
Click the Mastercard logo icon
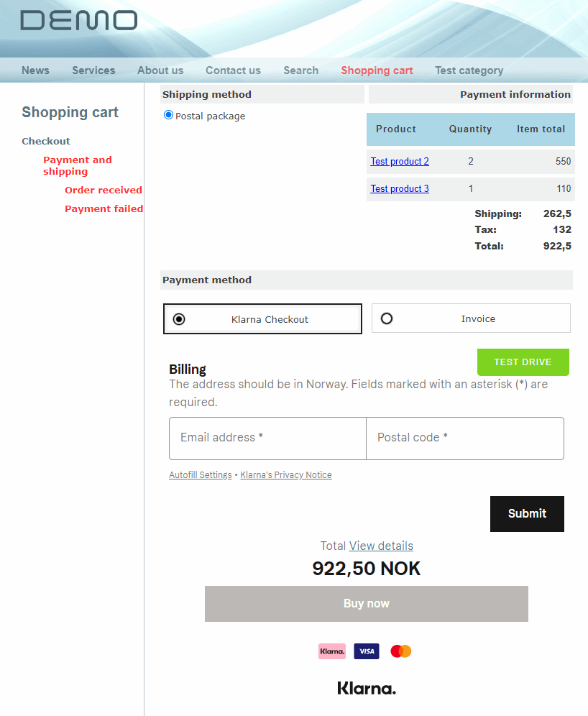pos(401,651)
